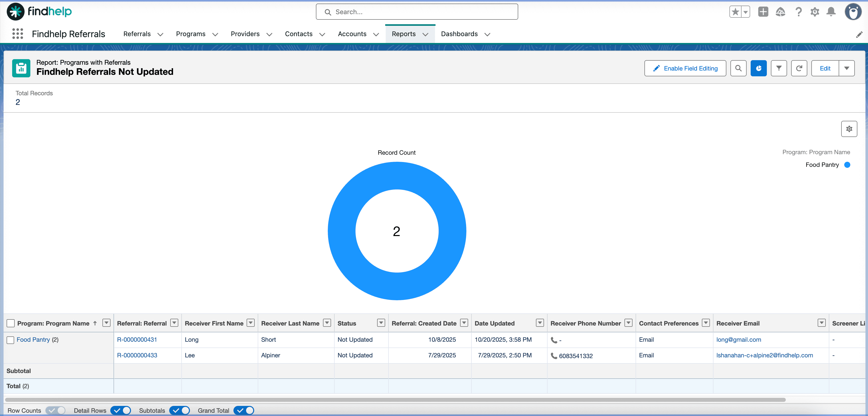Open Receiver Phone Number column menu
This screenshot has width=868, height=416.
pyautogui.click(x=628, y=323)
